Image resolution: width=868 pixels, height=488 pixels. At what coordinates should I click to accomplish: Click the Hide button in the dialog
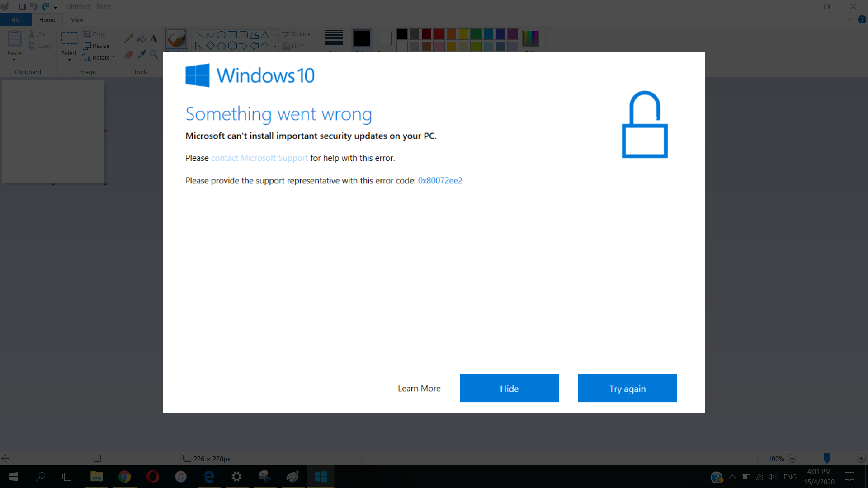[509, 388]
